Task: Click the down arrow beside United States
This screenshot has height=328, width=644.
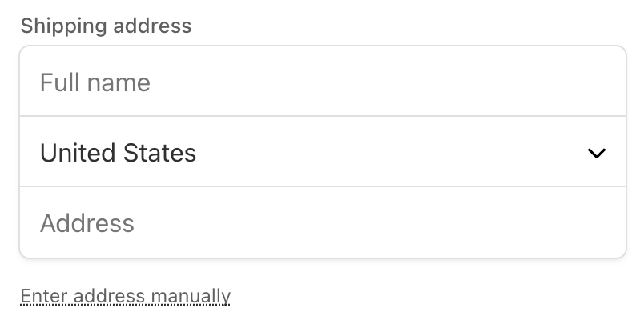Action: (596, 153)
